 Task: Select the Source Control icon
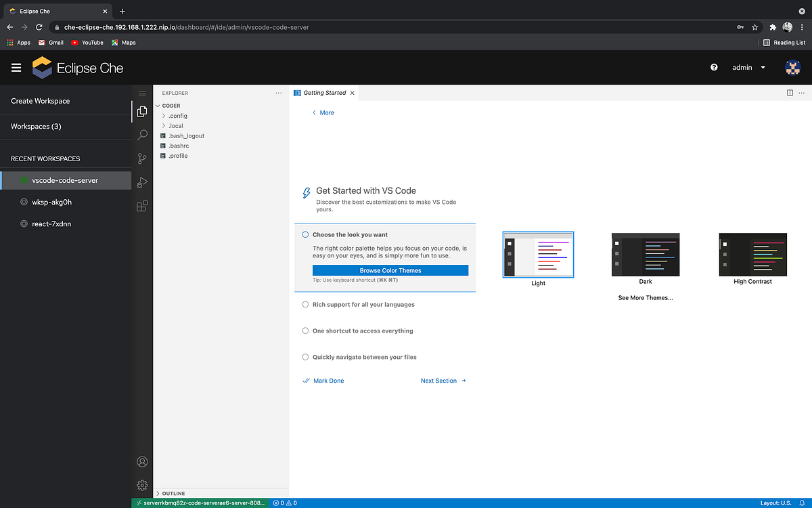pyautogui.click(x=142, y=158)
